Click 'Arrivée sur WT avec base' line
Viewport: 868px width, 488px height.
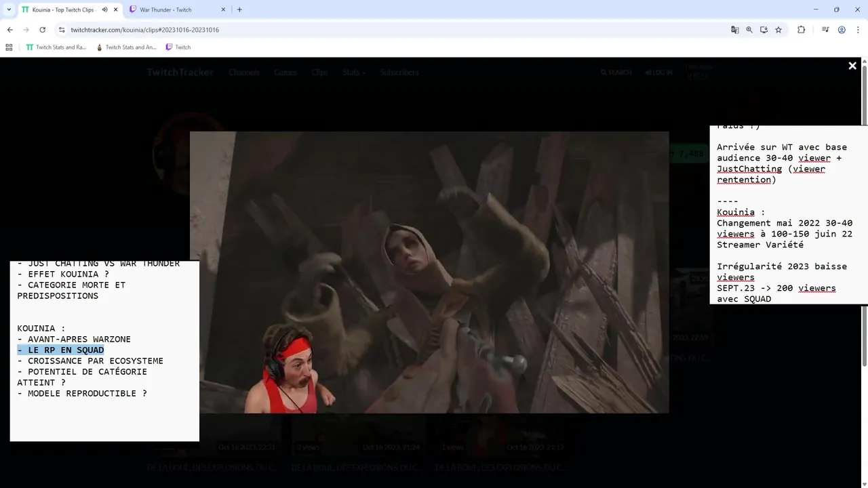782,147
